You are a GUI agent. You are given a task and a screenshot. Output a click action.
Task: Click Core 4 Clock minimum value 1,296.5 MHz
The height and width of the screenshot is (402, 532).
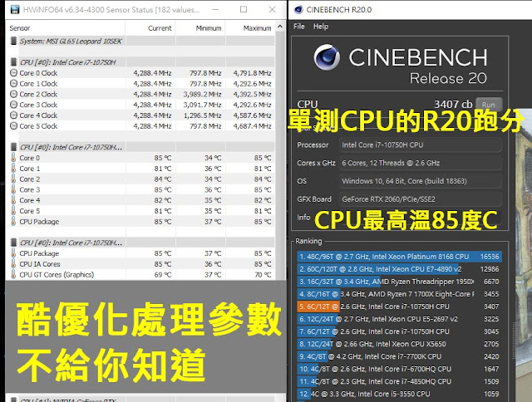202,115
